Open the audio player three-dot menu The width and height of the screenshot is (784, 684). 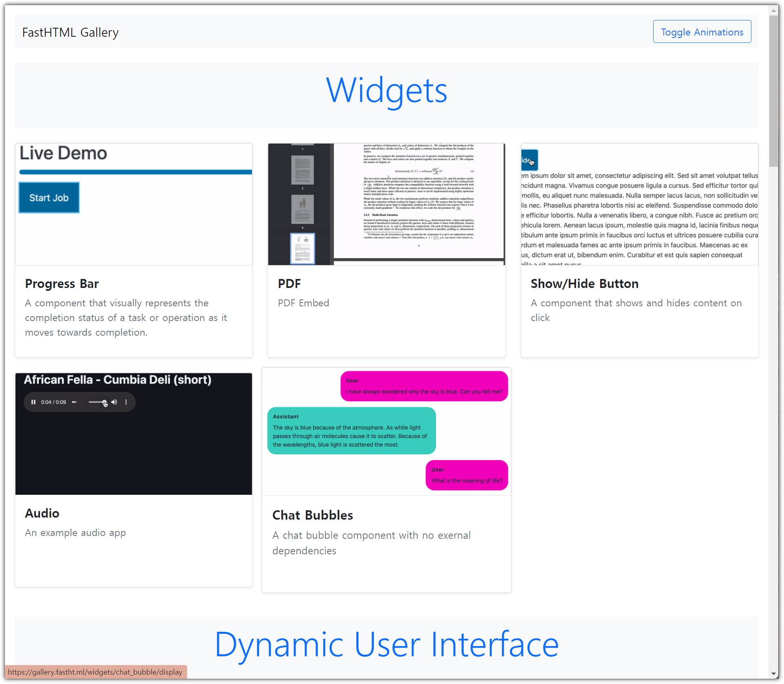point(126,402)
